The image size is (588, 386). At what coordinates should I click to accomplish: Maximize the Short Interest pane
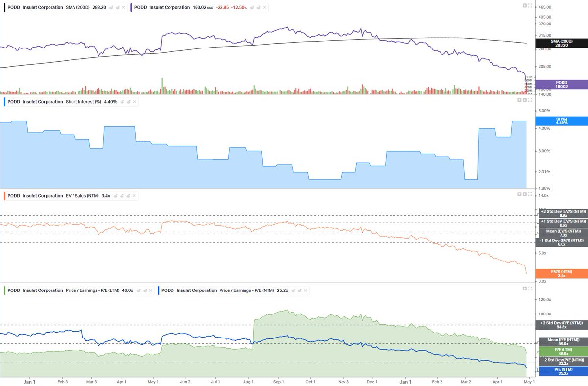(530, 100)
